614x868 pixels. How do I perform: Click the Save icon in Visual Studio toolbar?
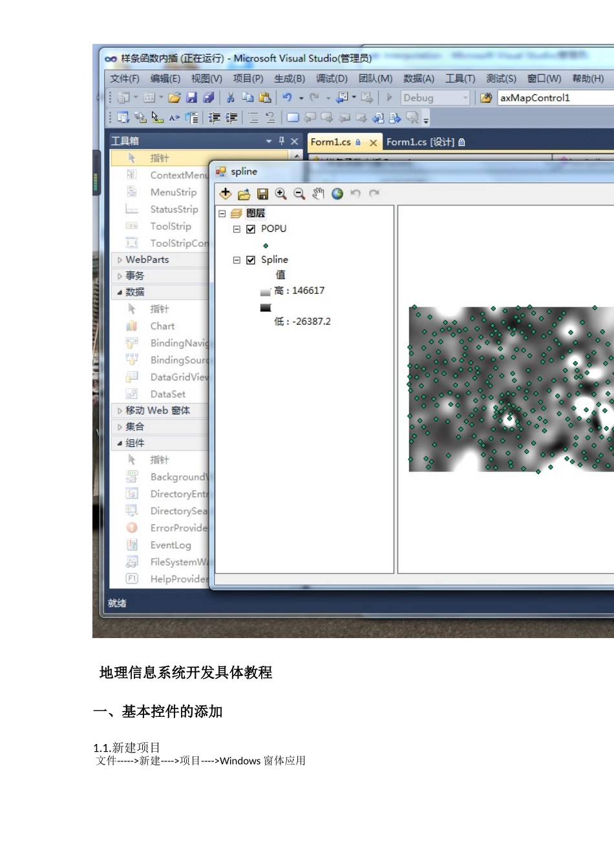click(x=191, y=98)
